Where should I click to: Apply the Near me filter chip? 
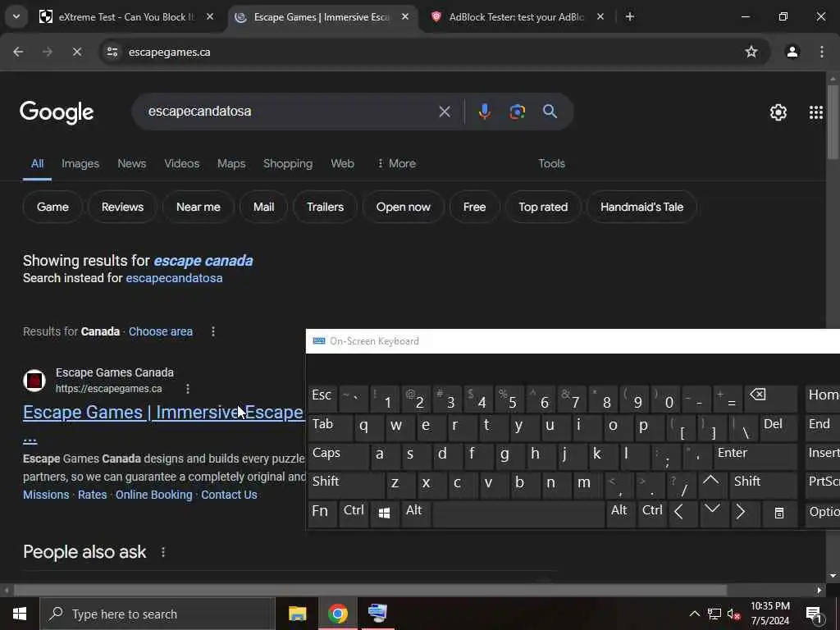(199, 207)
